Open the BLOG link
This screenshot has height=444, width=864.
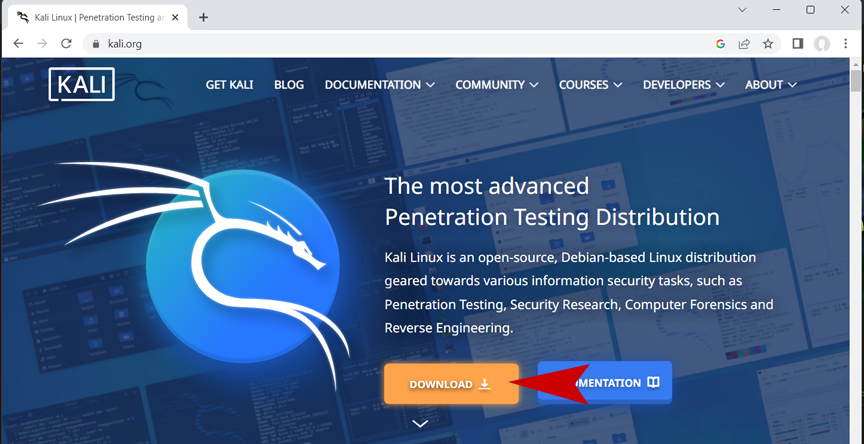click(289, 85)
